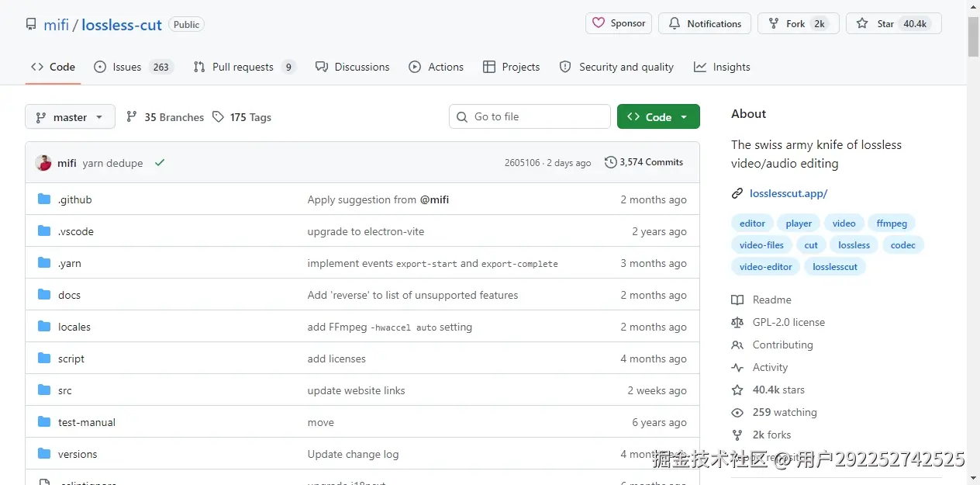Select the player topic tag
This screenshot has height=485, width=980.
coord(799,223)
